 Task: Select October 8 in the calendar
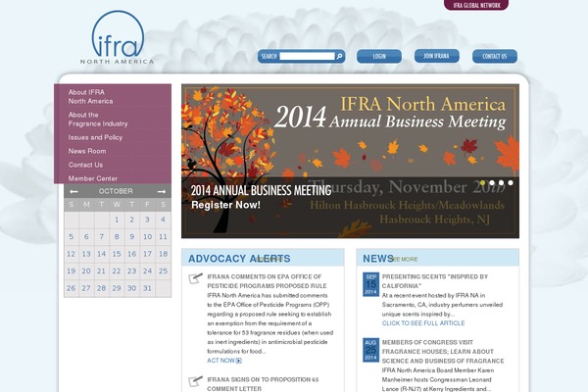(117, 237)
